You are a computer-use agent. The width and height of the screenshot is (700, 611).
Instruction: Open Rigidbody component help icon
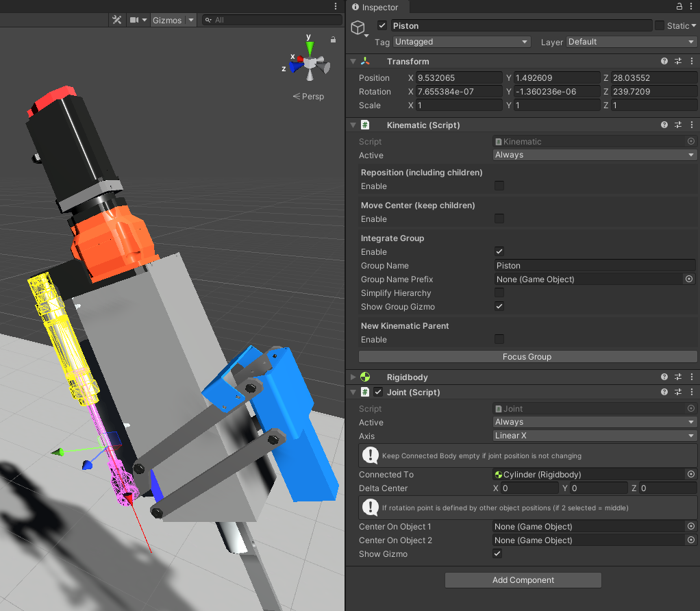(664, 377)
